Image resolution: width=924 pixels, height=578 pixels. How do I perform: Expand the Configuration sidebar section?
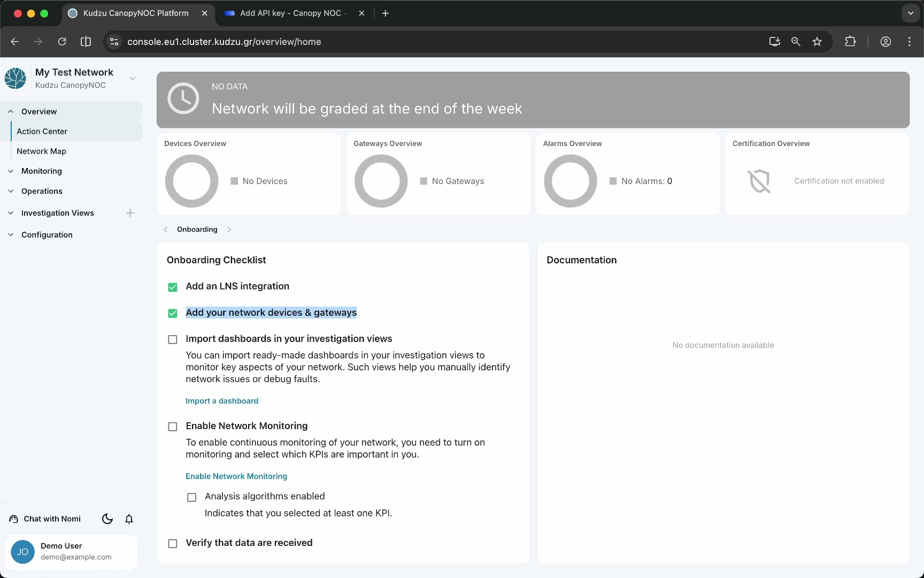pyautogui.click(x=11, y=235)
